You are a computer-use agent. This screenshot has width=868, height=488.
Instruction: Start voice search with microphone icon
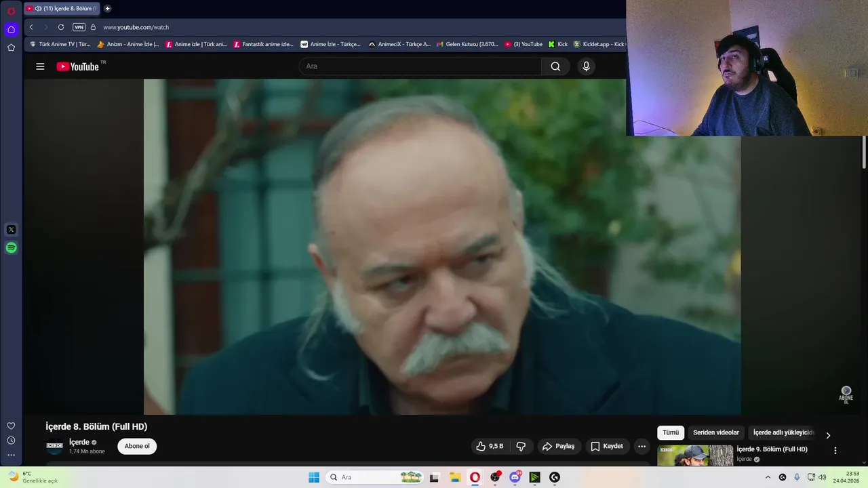coord(587,66)
